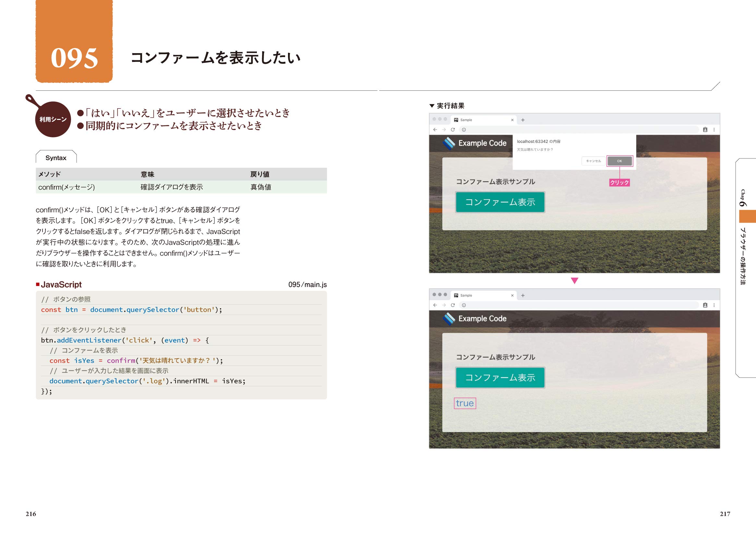Open the three-dot browser menu
The height and width of the screenshot is (536, 756).
(714, 129)
